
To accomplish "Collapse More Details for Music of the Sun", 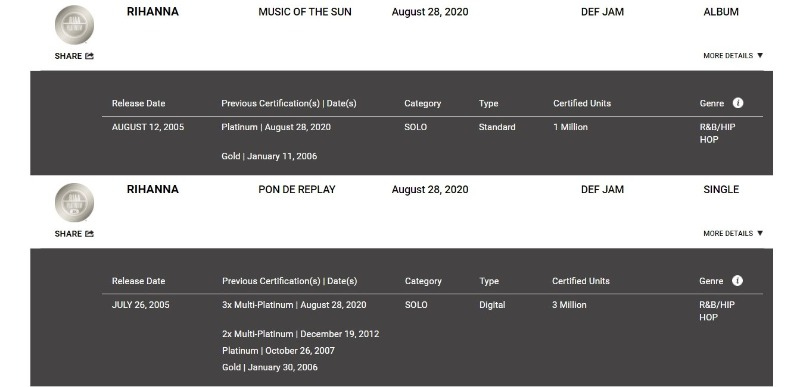I will (x=733, y=56).
